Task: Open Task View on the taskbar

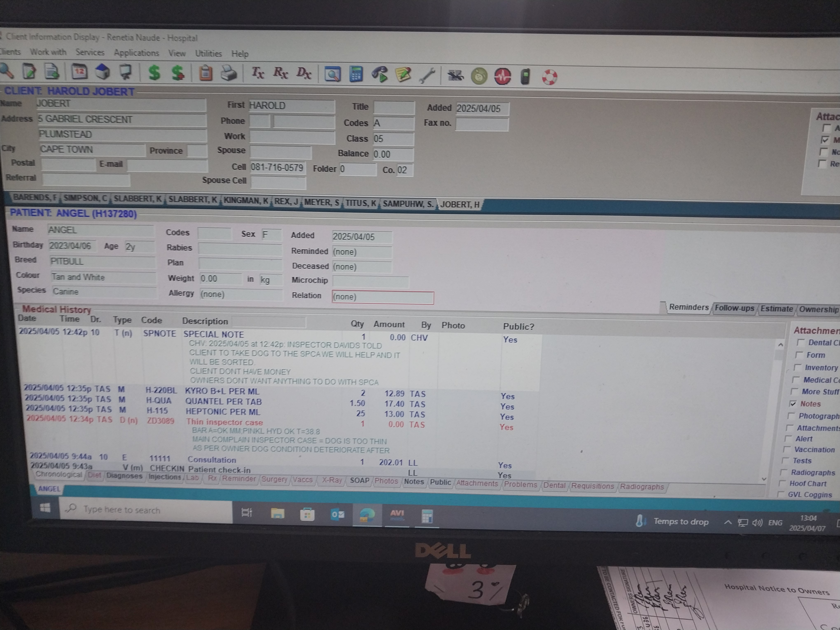Action: tap(247, 513)
